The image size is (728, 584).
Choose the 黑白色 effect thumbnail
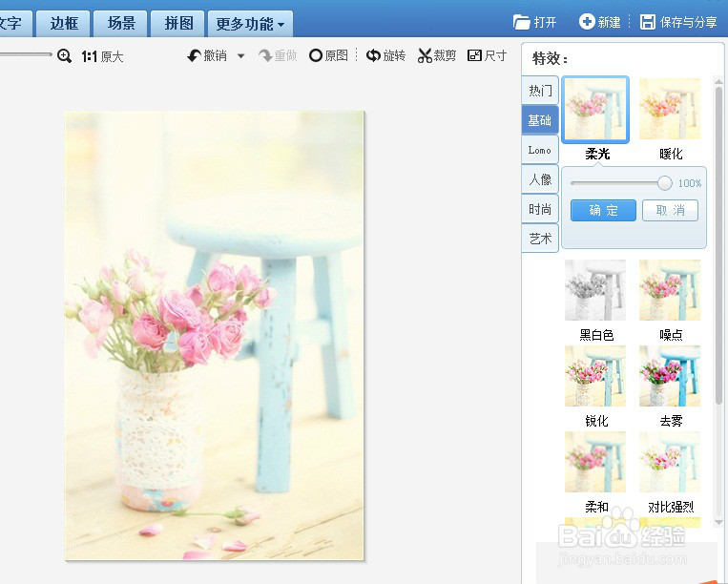pyautogui.click(x=595, y=290)
